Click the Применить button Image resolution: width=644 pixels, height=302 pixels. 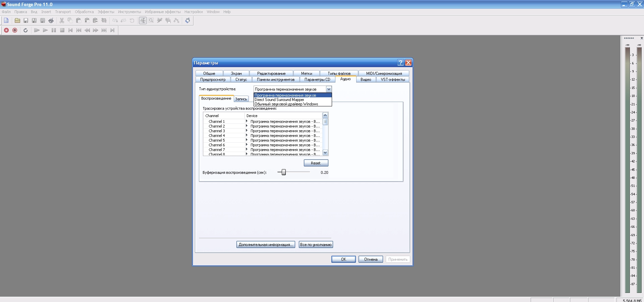tap(398, 259)
